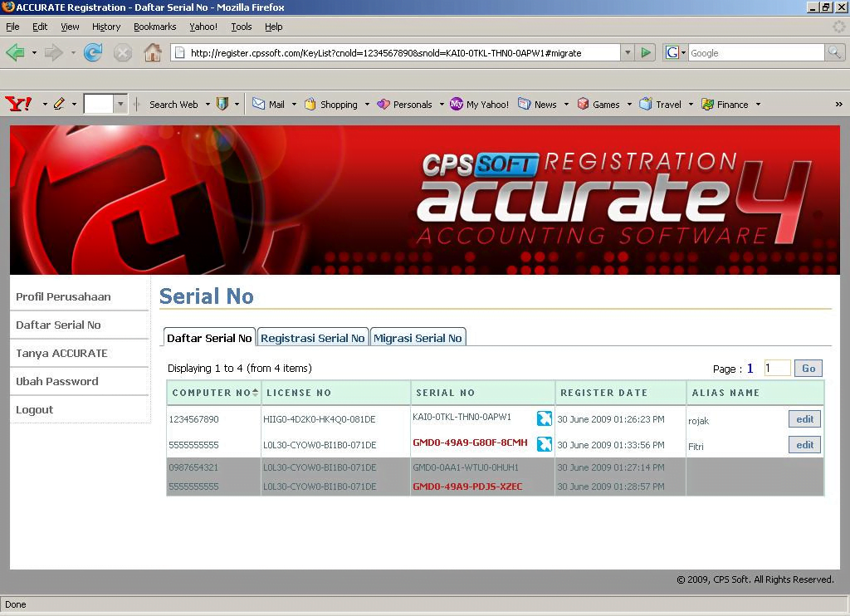850x616 pixels.
Task: Select computer number 0987654321 cell
Action: (193, 467)
